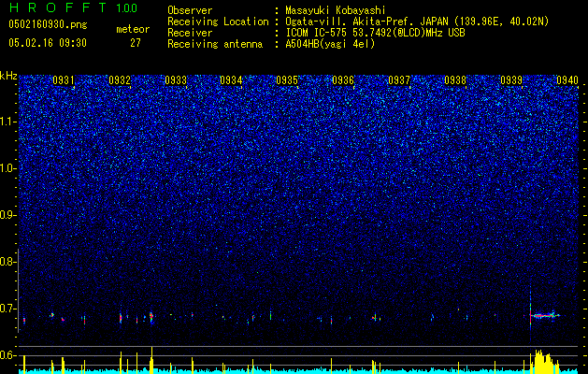588x374 pixels.
Task: Click the tallest yellow power spike after 0932
Action: 151,359
